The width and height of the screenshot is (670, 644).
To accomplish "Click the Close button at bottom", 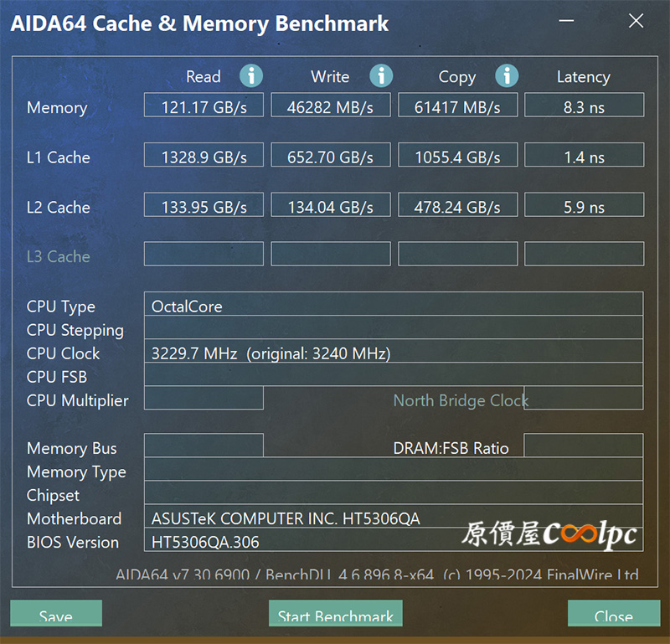I will [x=614, y=613].
